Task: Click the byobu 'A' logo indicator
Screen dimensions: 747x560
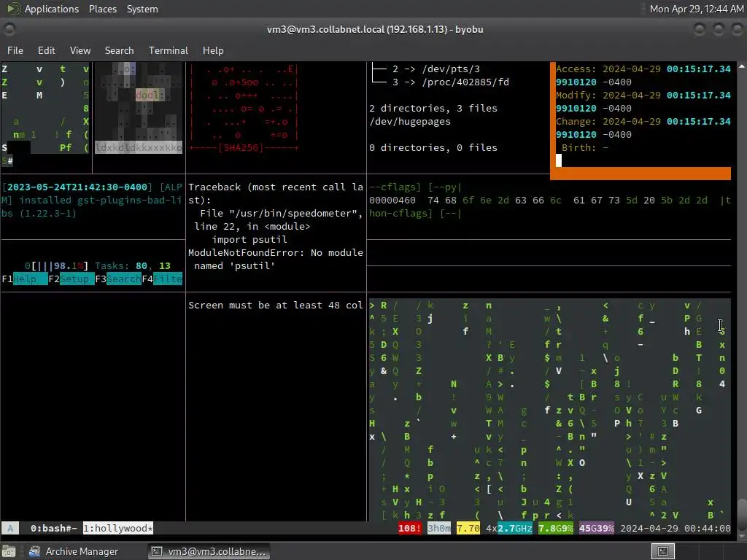Action: coord(10,528)
